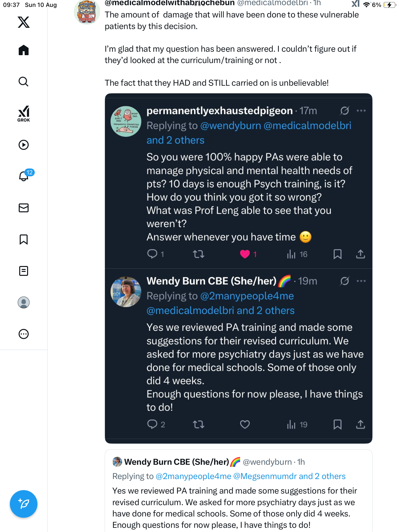Compose a new post

[24, 504]
